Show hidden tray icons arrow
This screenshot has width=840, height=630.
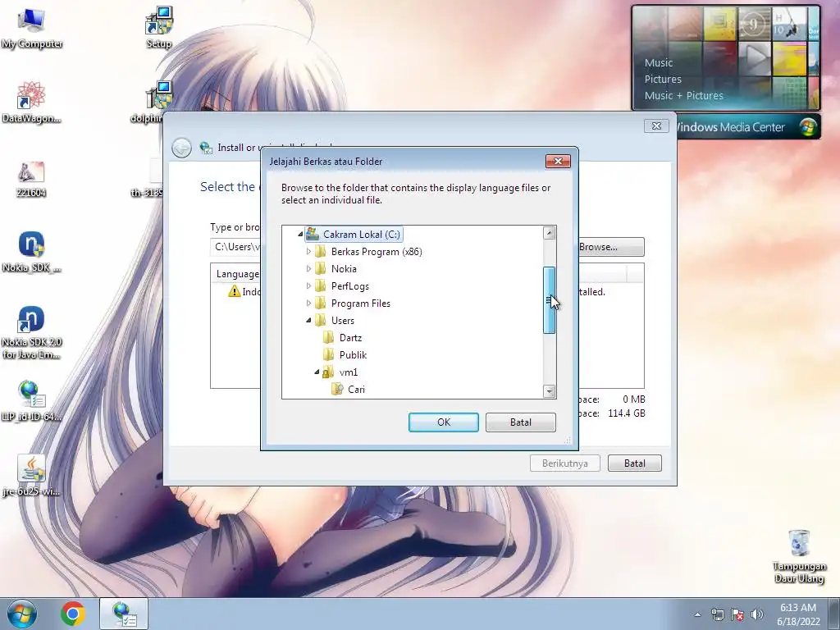coord(697,614)
